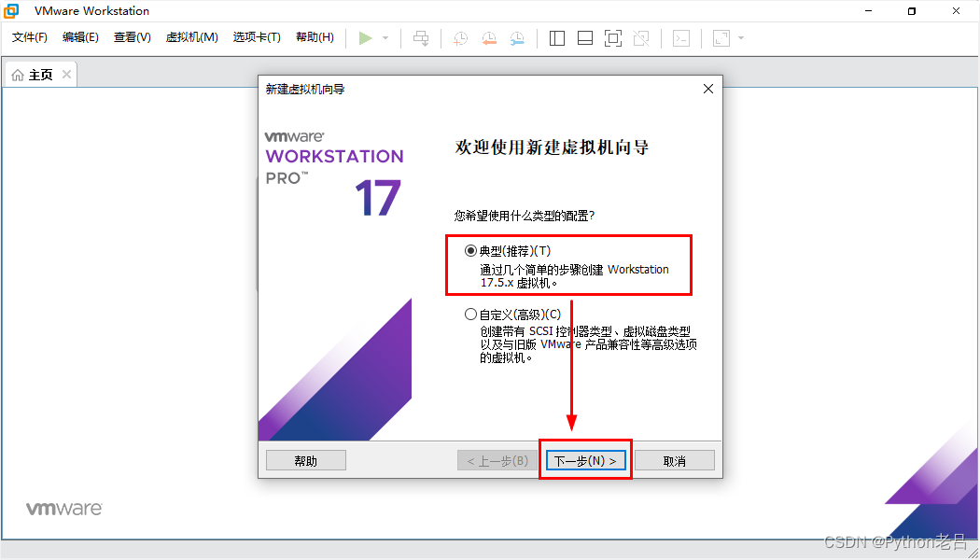Click the 帮助 button in the wizard
Screen dimensions: 980x560
tap(305, 461)
